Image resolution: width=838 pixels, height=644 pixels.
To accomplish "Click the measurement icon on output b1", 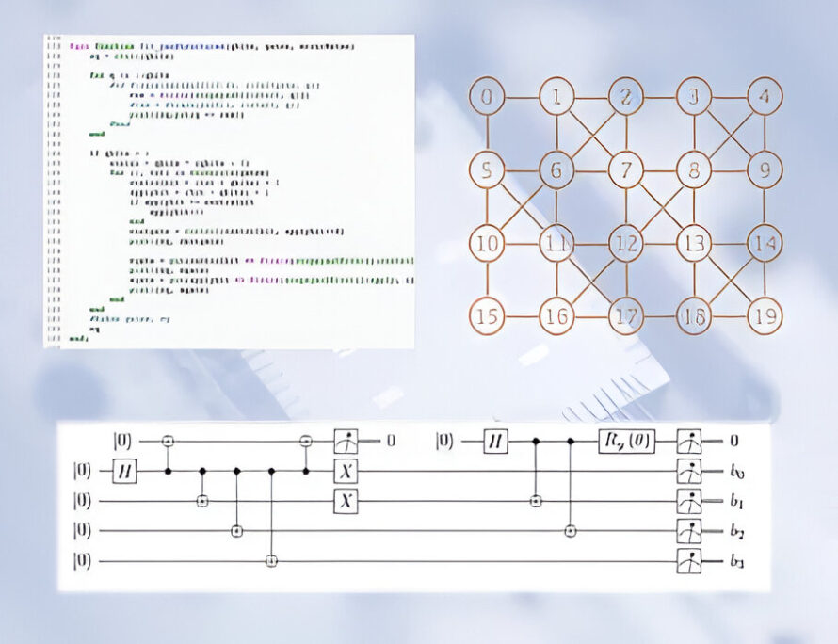I will coord(690,501).
